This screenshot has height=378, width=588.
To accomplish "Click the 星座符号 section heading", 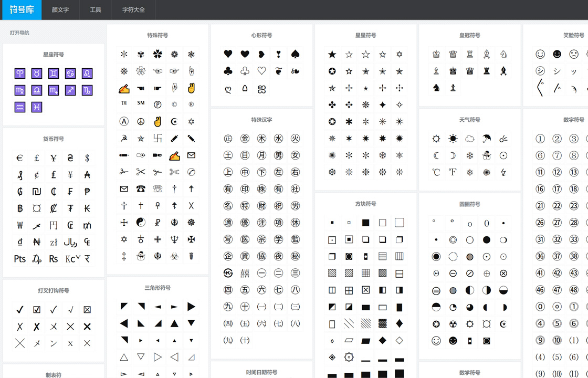I will tap(54, 55).
